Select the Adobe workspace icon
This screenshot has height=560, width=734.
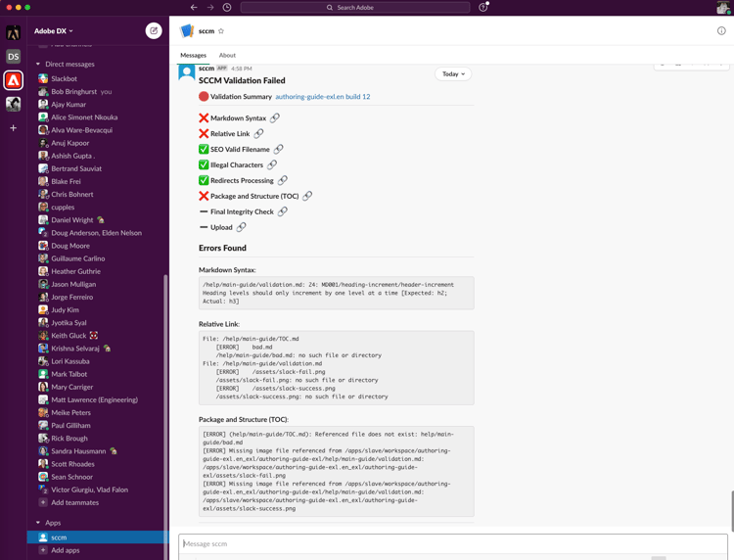pos(13,80)
